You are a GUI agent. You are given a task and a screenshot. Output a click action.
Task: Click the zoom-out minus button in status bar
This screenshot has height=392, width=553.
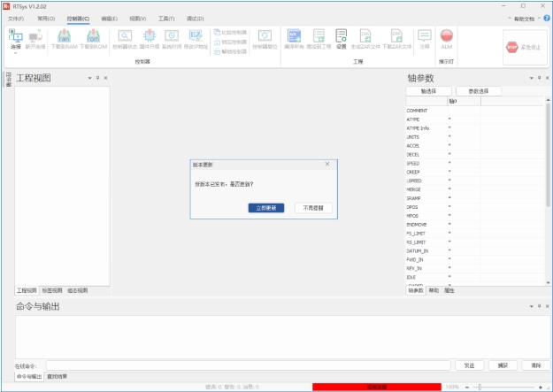point(467,388)
